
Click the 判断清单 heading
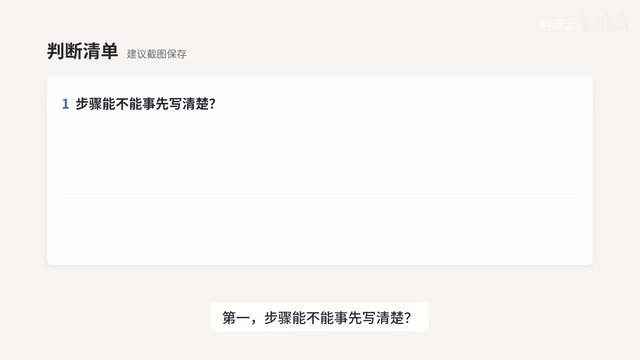click(x=82, y=51)
